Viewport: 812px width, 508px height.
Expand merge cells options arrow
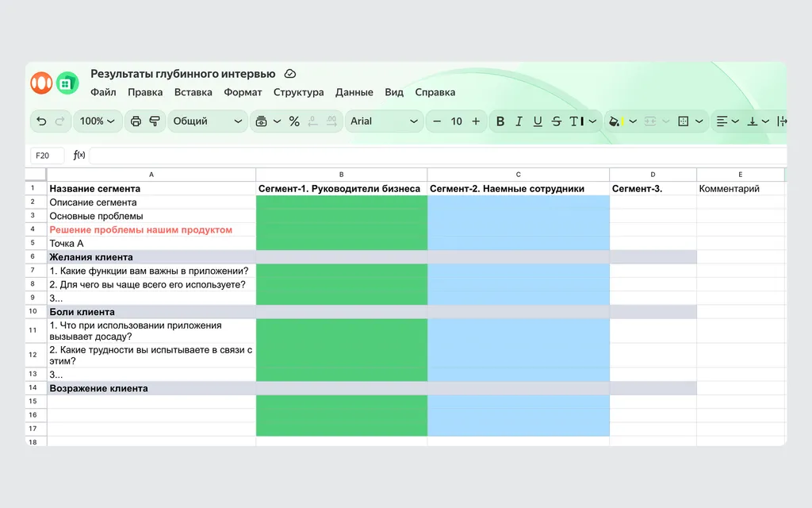coord(666,121)
